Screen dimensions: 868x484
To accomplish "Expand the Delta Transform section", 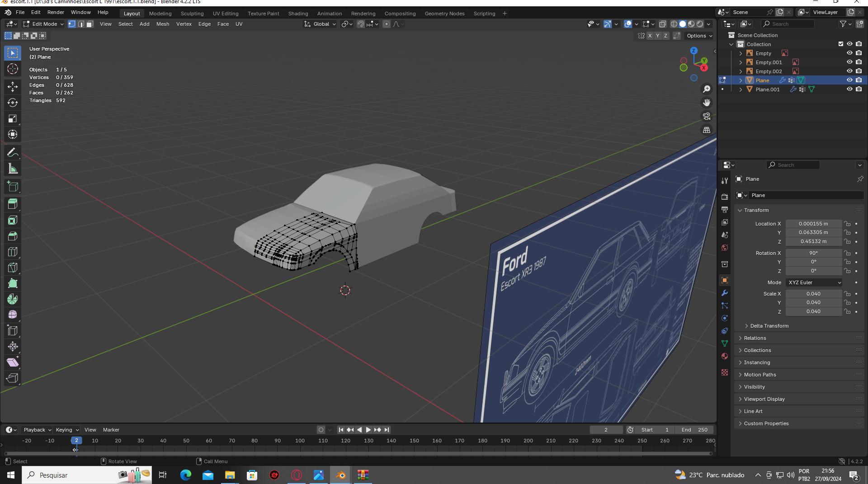I will click(769, 326).
